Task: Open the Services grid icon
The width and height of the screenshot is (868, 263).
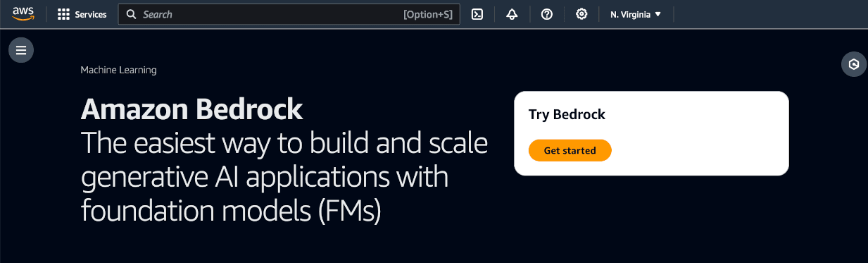Action: (x=63, y=14)
